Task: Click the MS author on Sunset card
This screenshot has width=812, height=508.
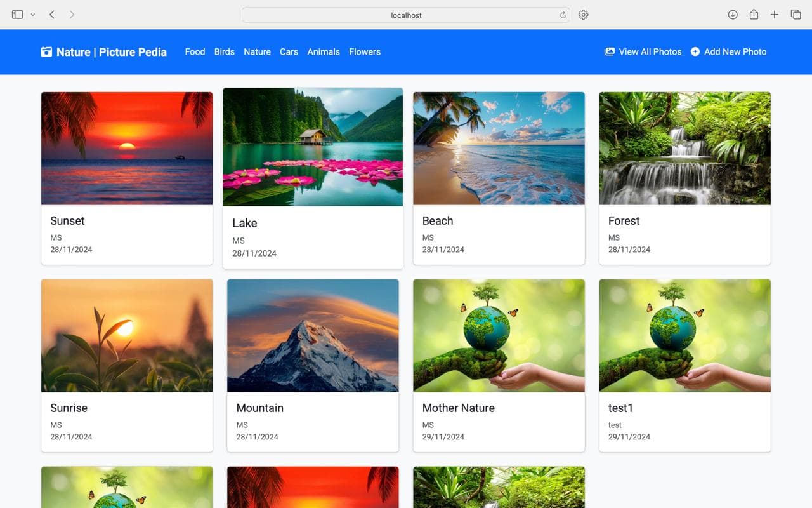Action: point(56,237)
